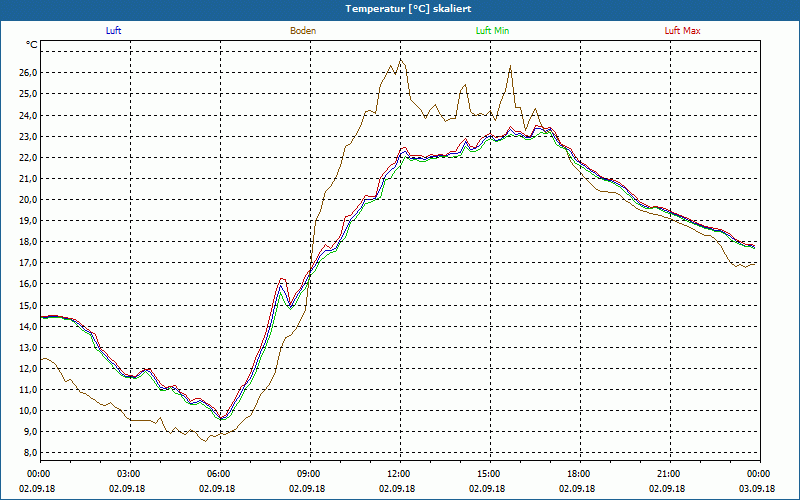Click the °C unit label on y-axis
Screen dimensions: 800x500
32,45
